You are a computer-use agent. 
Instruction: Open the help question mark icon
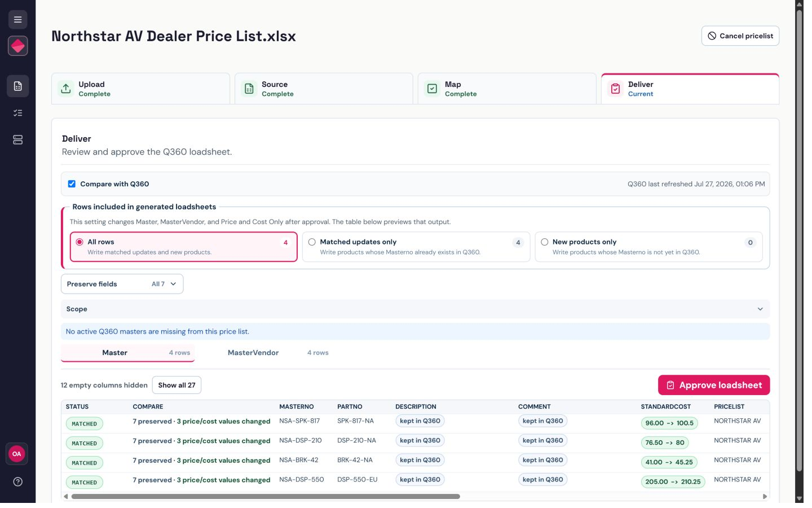[x=17, y=482]
